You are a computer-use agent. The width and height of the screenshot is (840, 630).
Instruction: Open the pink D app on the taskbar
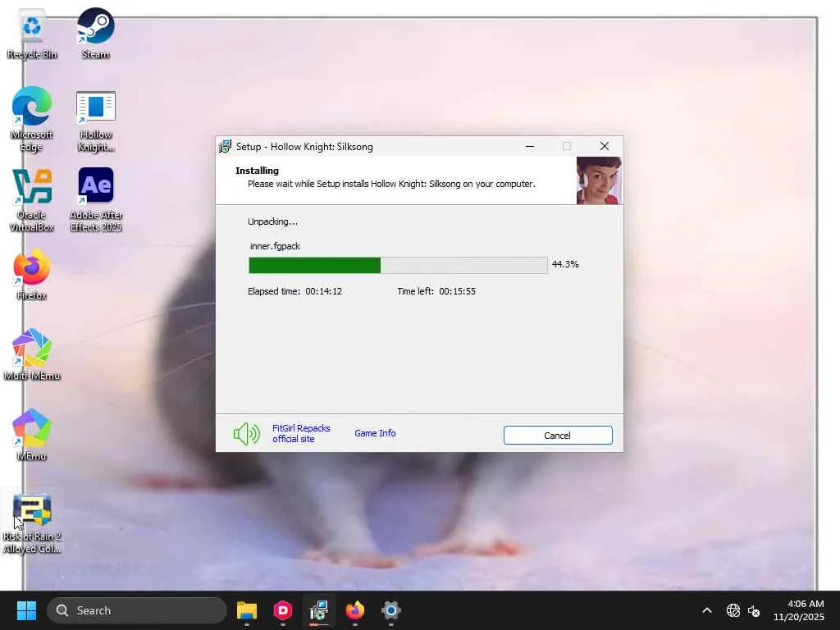283,610
